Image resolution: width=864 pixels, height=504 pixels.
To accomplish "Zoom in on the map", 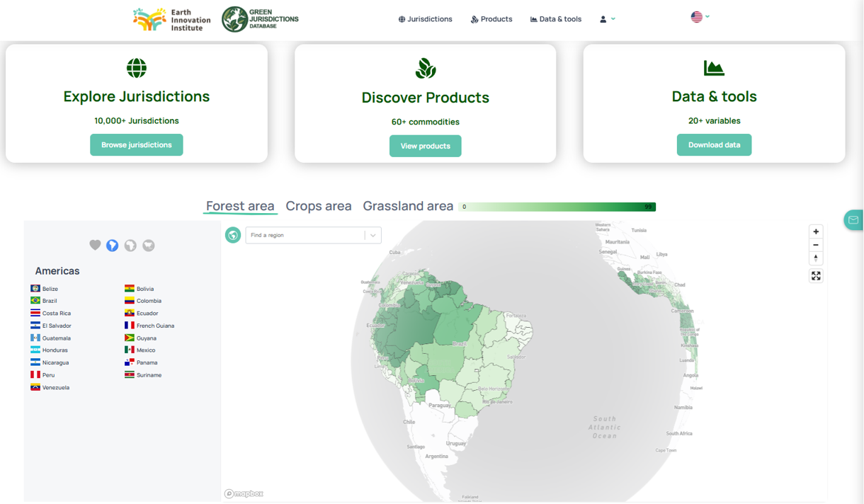I will tap(816, 231).
